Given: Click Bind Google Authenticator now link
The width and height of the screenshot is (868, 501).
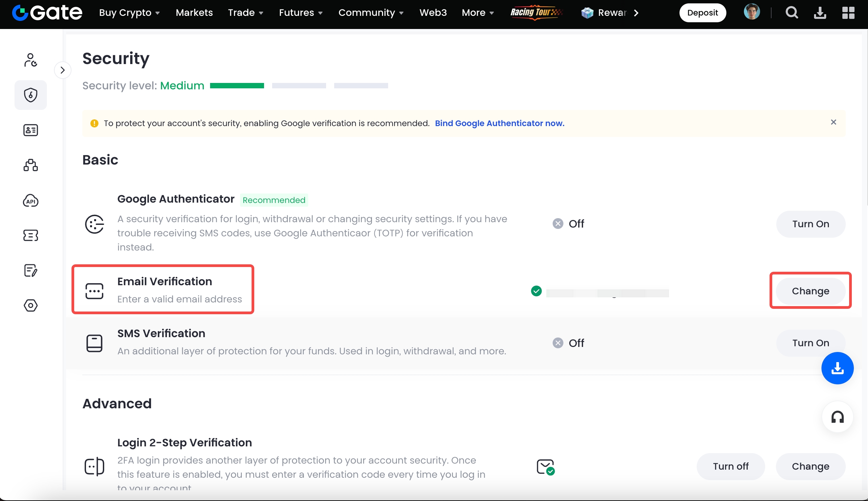Looking at the screenshot, I should point(499,123).
